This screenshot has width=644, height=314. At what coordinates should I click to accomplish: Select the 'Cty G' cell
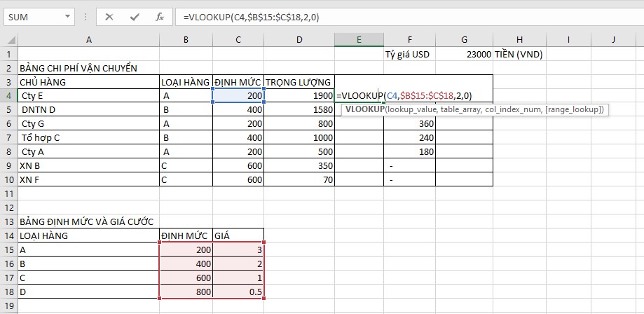[x=89, y=124]
